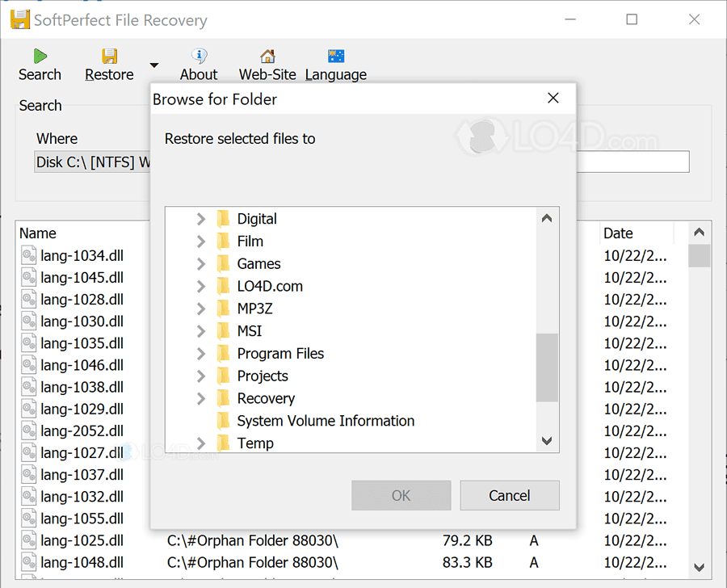Open the Web-Site home icon
This screenshot has width=727, height=588.
click(267, 57)
